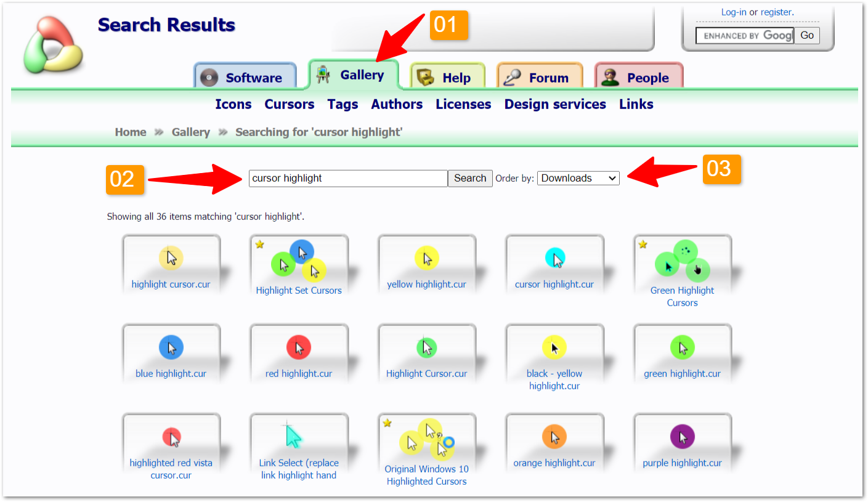Image resolution: width=868 pixels, height=502 pixels.
Task: Click the teal Link Select cursor image
Action: [x=294, y=436]
